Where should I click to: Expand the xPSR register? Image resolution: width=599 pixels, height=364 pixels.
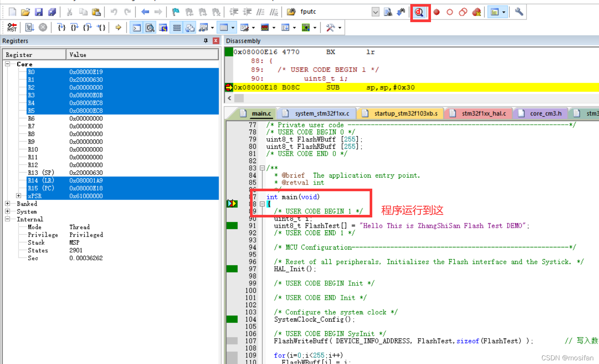point(18,196)
